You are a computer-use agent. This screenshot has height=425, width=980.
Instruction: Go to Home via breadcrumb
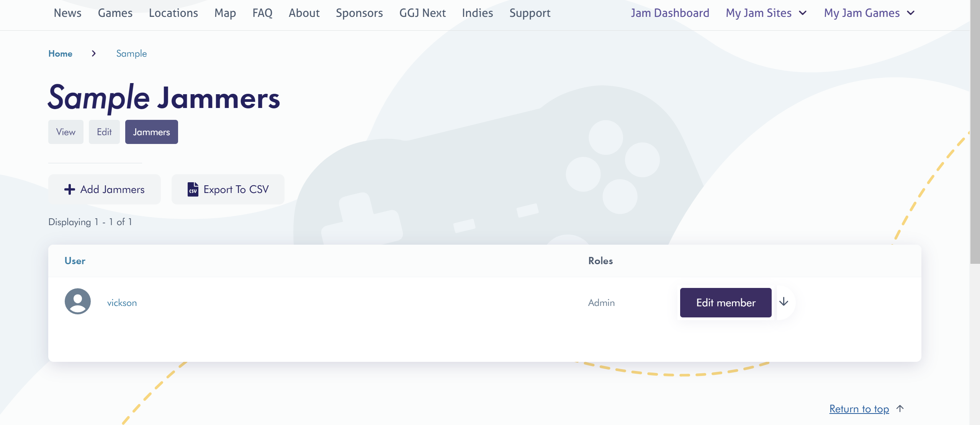[x=60, y=54]
